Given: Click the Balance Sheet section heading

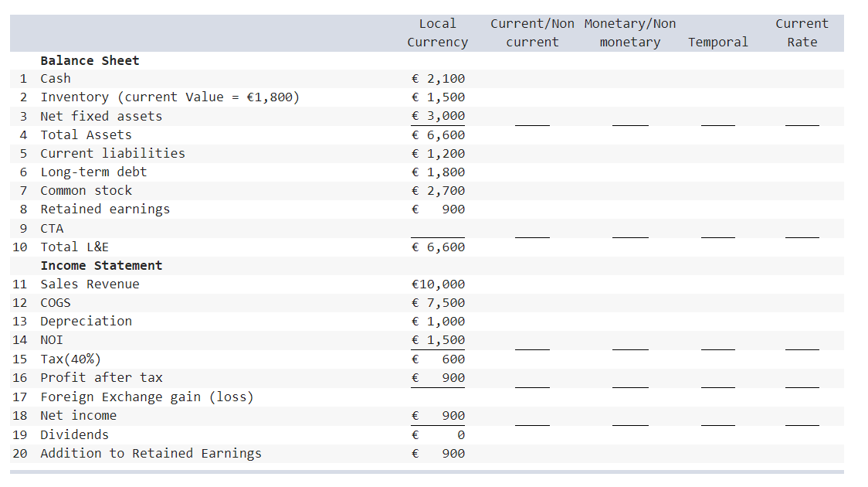Looking at the screenshot, I should click(90, 60).
